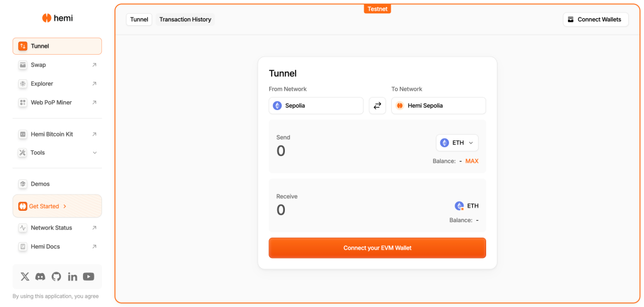This screenshot has width=644, height=307.
Task: Select the Tunnel tab at top
Action: coord(139,20)
